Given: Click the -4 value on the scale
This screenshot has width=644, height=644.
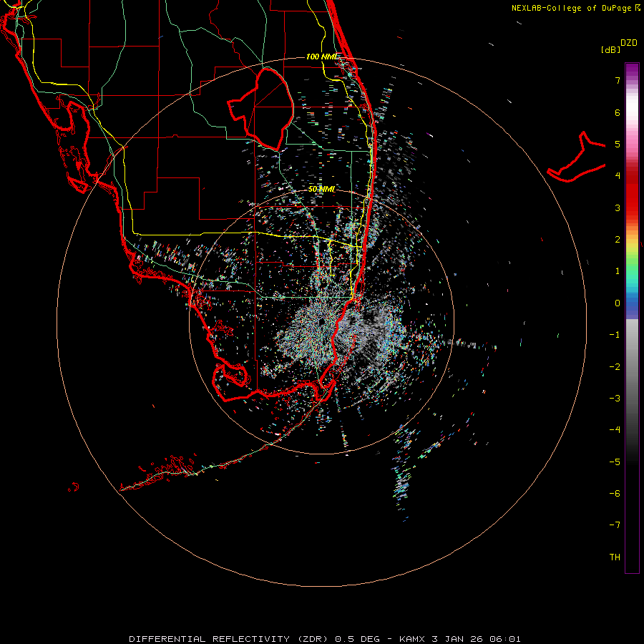Looking at the screenshot, I should [x=615, y=430].
